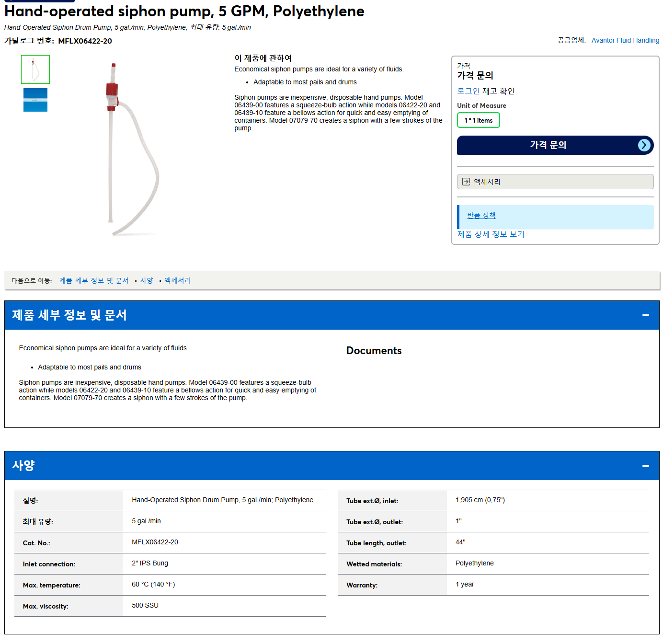
Task: Expand the 액세서리 panel
Action: pos(555,182)
